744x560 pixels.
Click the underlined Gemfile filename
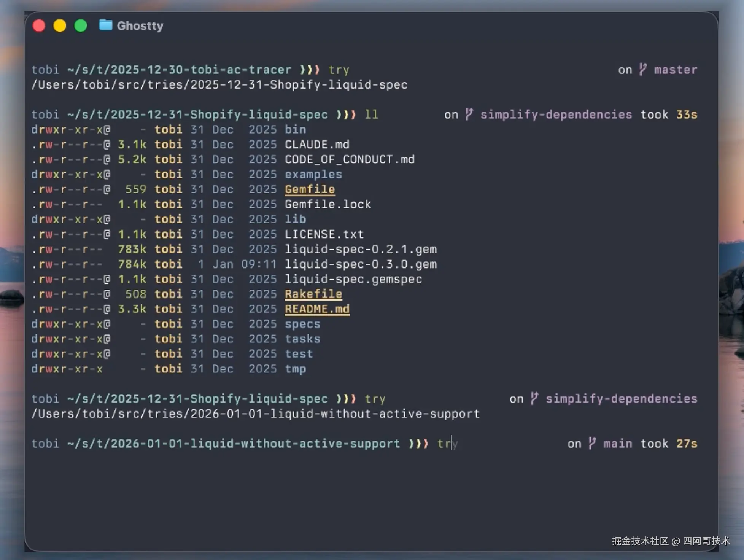click(x=310, y=189)
